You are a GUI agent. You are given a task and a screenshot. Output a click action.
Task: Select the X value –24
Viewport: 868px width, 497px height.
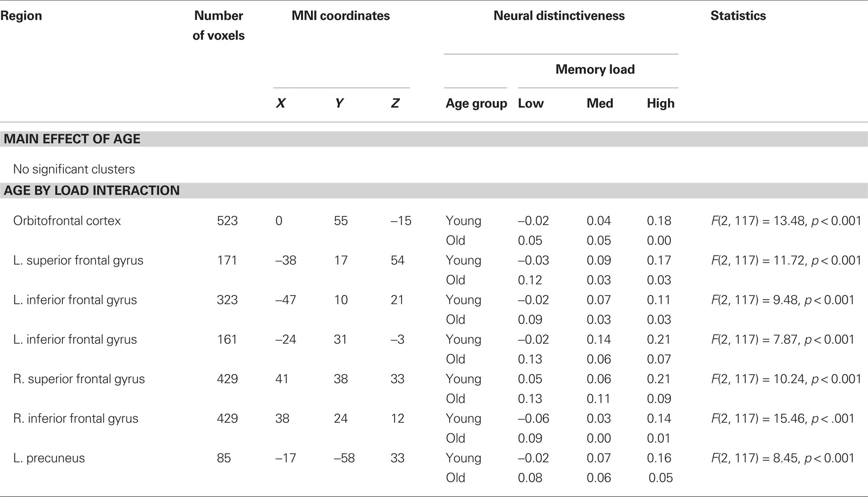pos(286,340)
